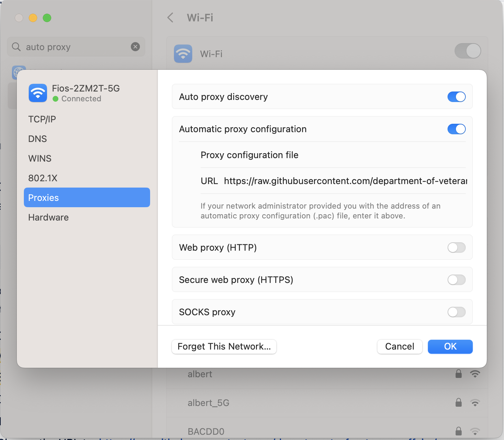Switch to the DNS section
Screen dimensions: 504x440
pyautogui.click(x=37, y=138)
